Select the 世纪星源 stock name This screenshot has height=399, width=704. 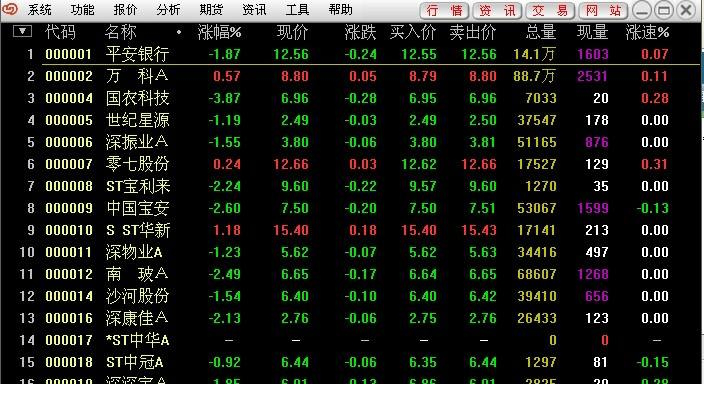pos(137,120)
